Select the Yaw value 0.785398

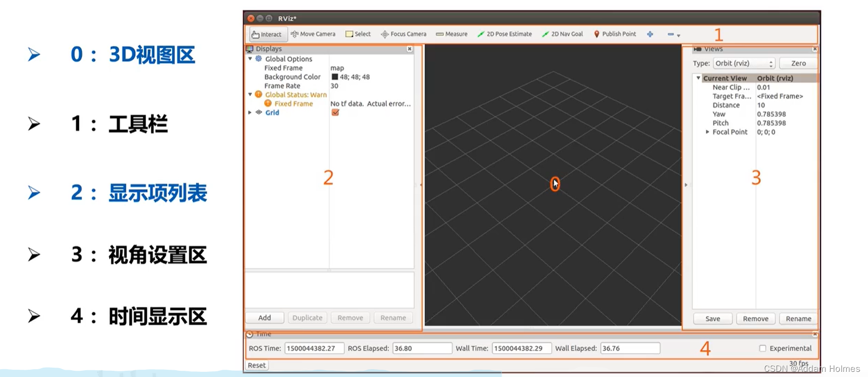[771, 114]
